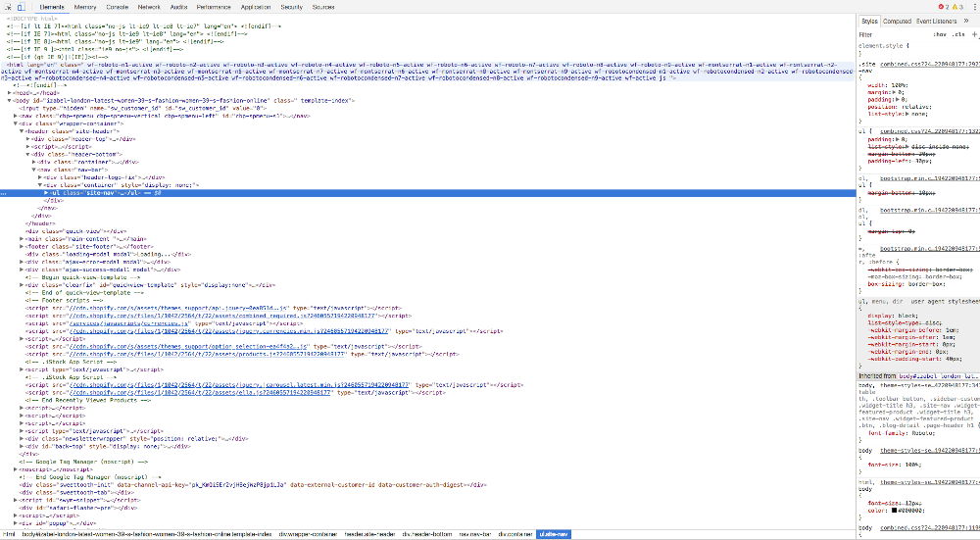Select the Styles sidebar tab
This screenshot has width=980, height=540.
(869, 21)
